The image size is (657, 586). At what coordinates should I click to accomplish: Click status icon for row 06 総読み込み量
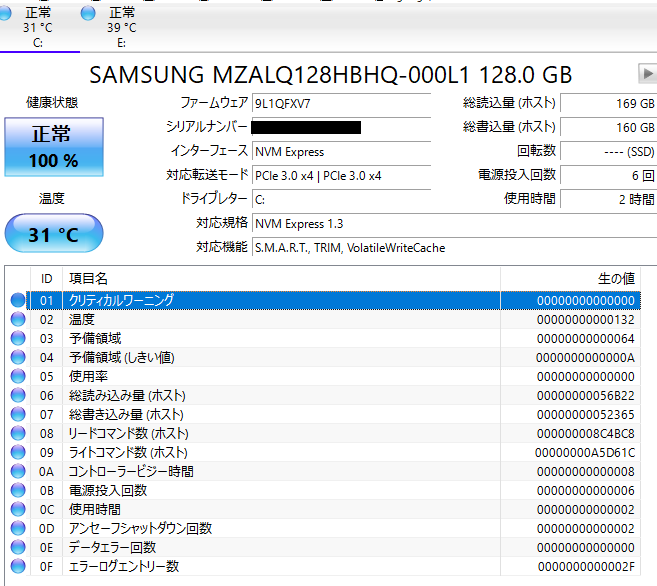coord(18,395)
